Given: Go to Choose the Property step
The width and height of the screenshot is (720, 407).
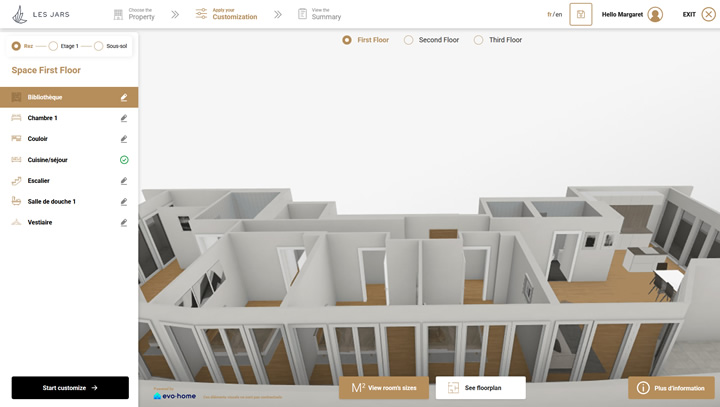Looking at the screenshot, I should pos(134,14).
